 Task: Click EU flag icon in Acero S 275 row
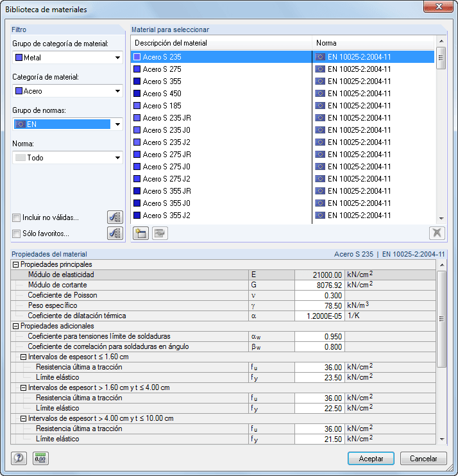[320, 69]
